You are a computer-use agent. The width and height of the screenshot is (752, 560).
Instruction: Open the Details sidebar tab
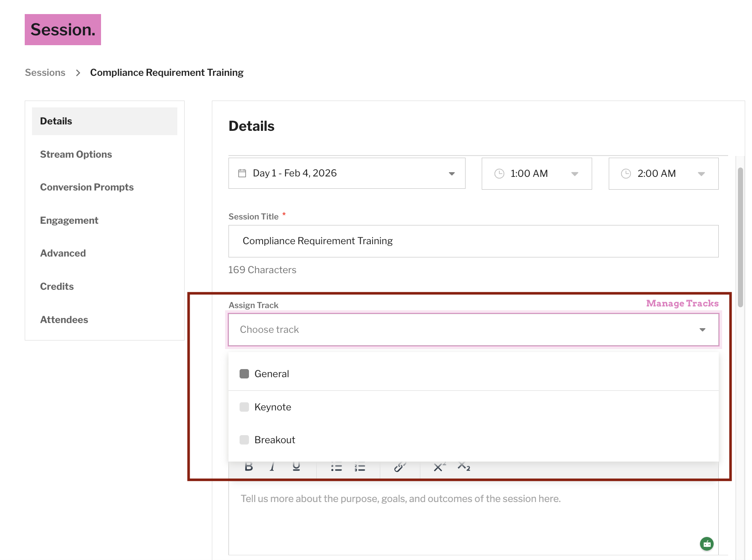click(x=104, y=121)
